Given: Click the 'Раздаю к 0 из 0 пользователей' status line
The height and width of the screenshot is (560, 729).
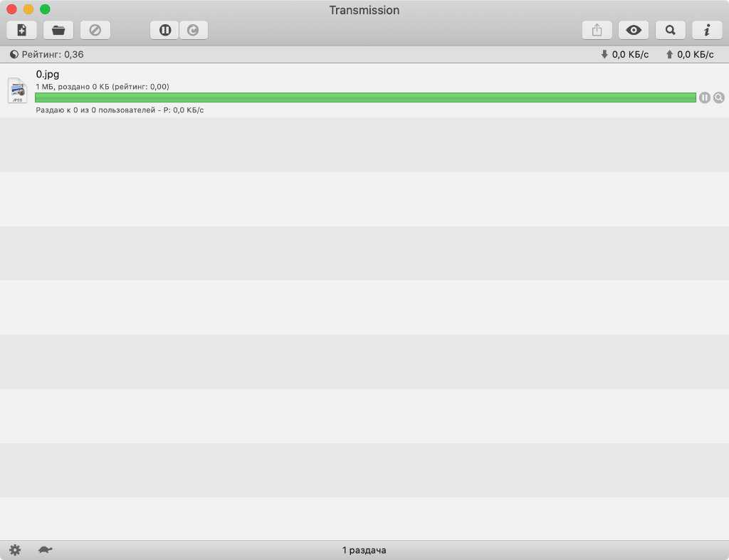Looking at the screenshot, I should pyautogui.click(x=120, y=110).
